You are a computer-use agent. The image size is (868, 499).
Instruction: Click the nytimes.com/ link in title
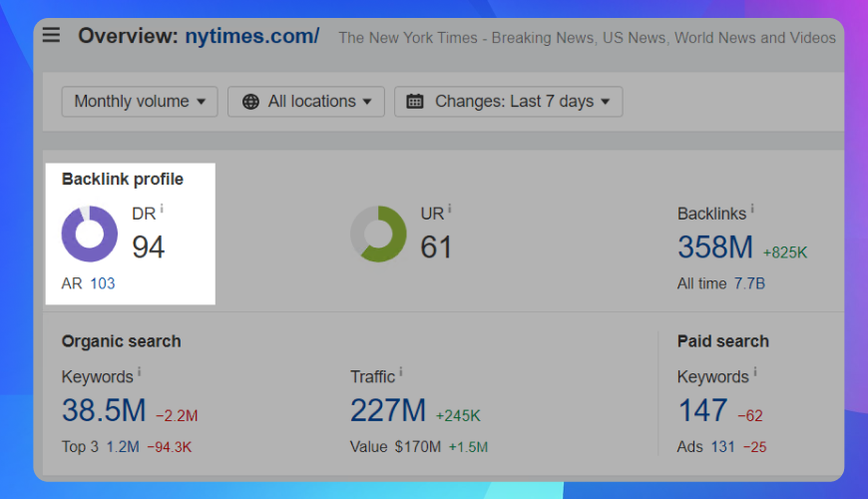click(251, 36)
